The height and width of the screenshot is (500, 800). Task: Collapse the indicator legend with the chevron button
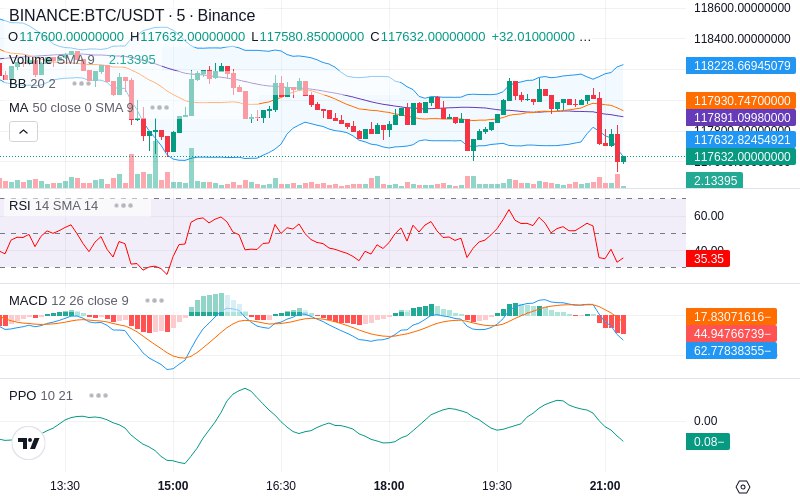[x=23, y=132]
